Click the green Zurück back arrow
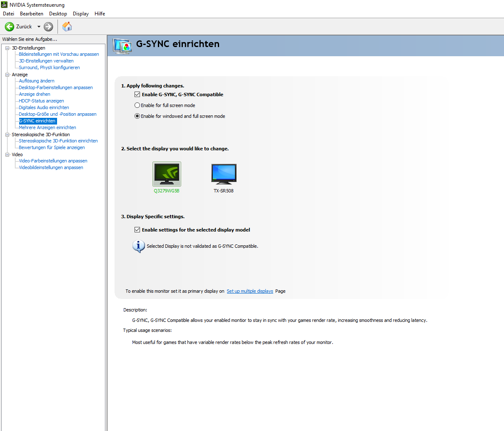Screen dimensions: 504x431 [x=9, y=27]
